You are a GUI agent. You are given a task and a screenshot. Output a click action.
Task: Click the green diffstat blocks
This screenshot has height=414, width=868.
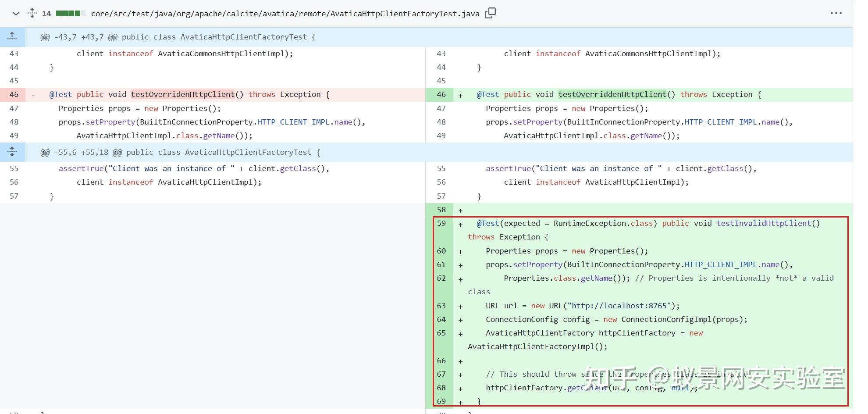[x=68, y=13]
